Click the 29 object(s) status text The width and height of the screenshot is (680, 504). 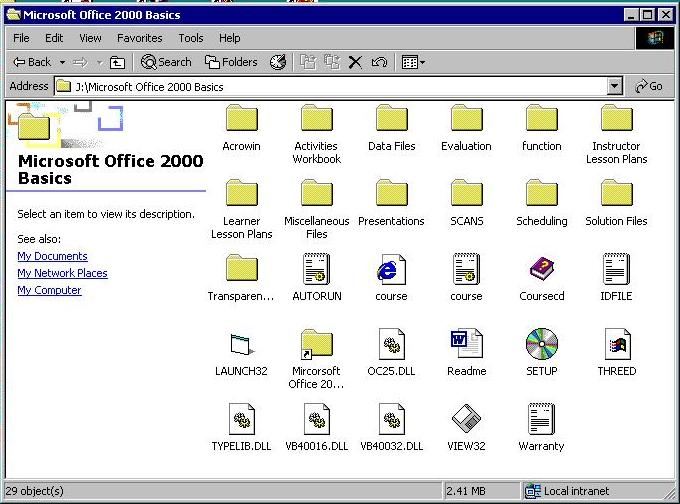click(35, 491)
